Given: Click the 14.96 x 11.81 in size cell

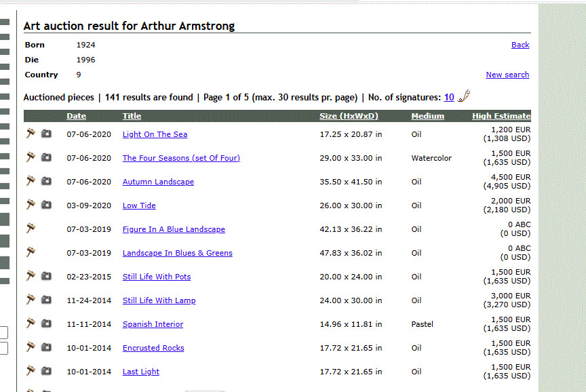Looking at the screenshot, I should coord(351,324).
